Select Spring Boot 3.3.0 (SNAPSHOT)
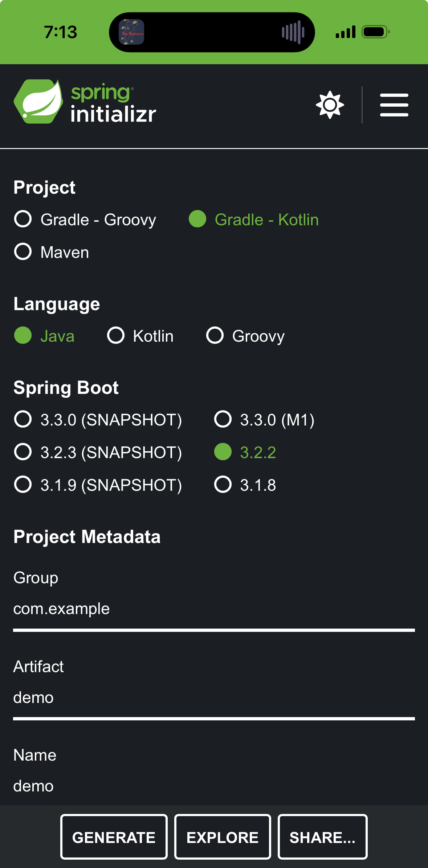This screenshot has height=868, width=428. (x=23, y=420)
